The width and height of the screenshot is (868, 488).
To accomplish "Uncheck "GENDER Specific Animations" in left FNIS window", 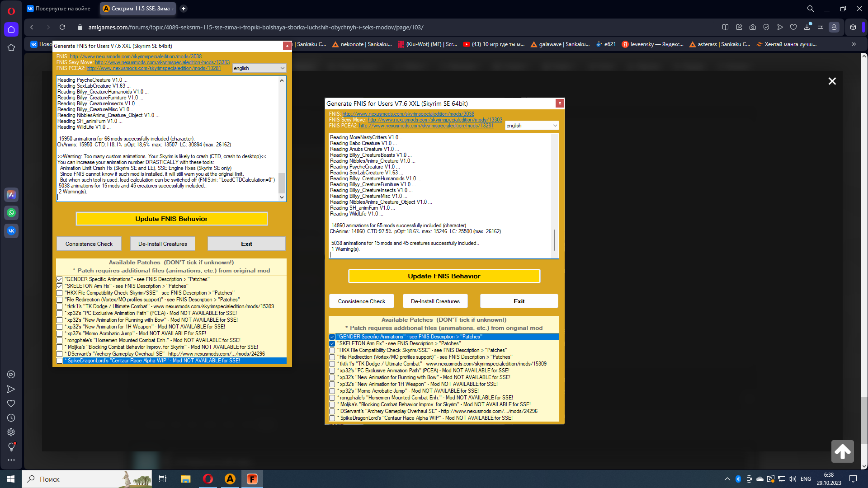I will [59, 279].
